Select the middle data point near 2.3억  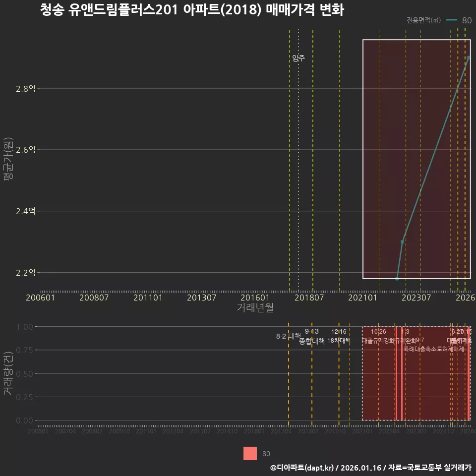[x=402, y=242]
